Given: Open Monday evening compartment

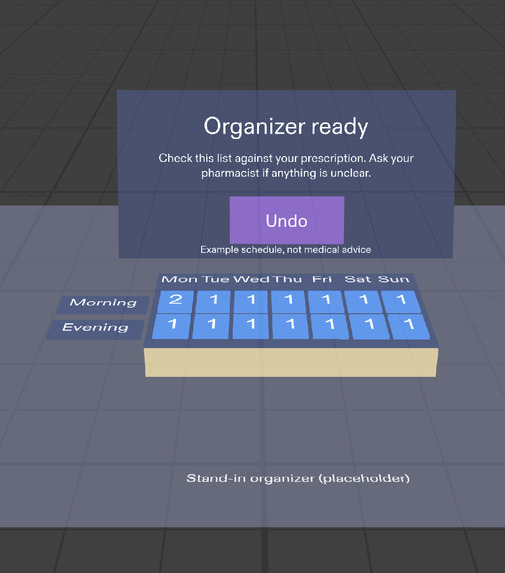Looking at the screenshot, I should [171, 326].
